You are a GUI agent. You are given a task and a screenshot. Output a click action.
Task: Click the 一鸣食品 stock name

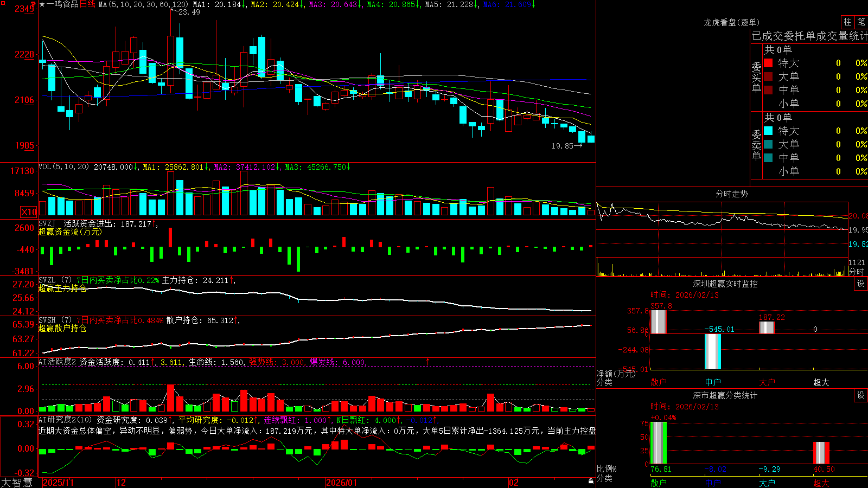(x=62, y=4)
